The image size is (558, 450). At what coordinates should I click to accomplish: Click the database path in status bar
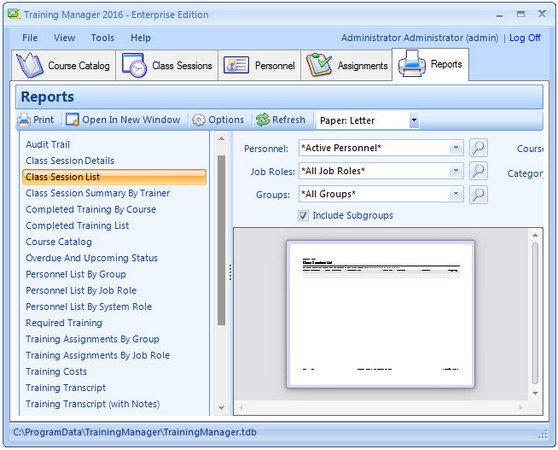tap(135, 432)
